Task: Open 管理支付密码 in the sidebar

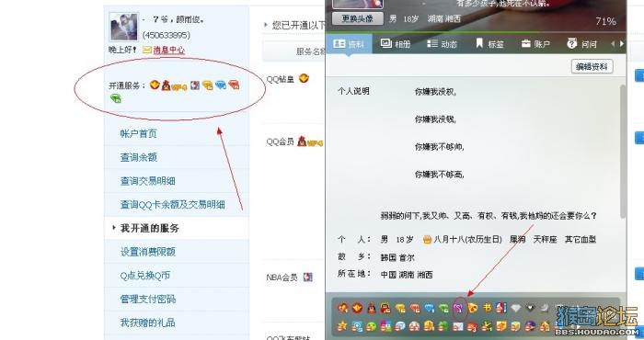Action: (147, 299)
